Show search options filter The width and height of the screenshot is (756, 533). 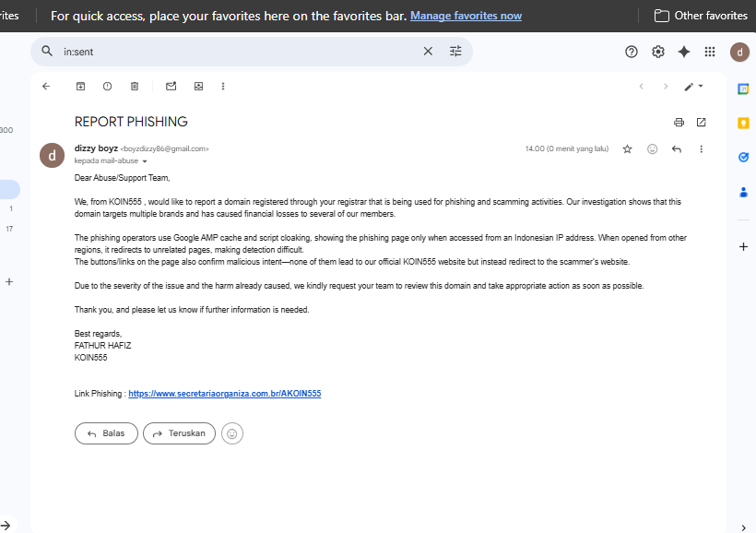[x=455, y=52]
